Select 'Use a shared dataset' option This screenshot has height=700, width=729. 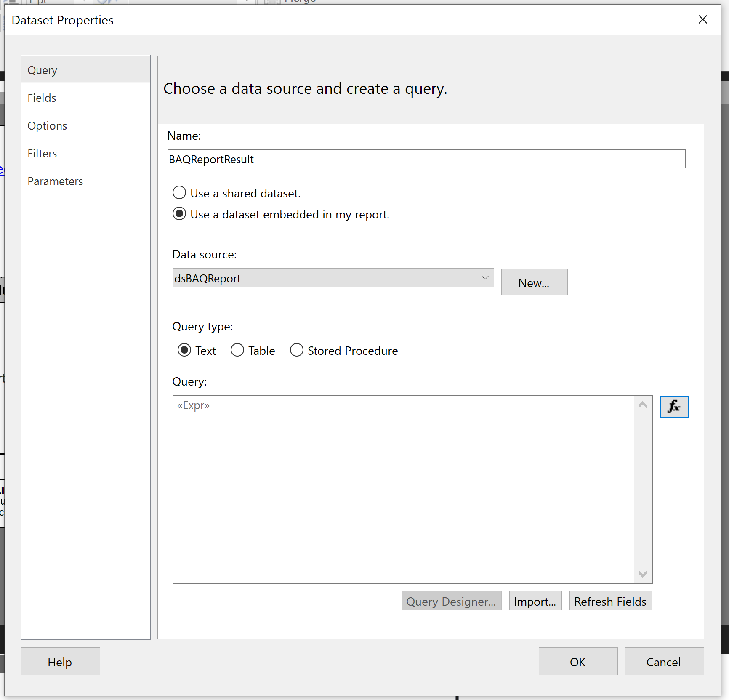(180, 193)
